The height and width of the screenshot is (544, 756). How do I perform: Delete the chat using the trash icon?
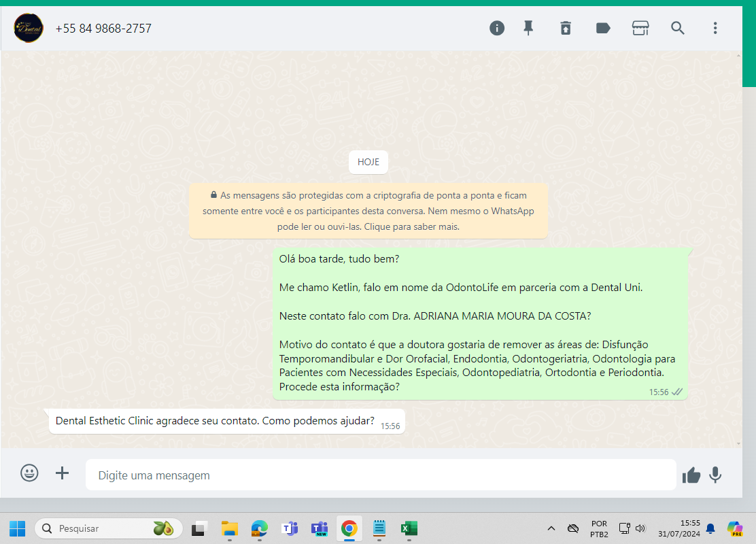(x=566, y=29)
